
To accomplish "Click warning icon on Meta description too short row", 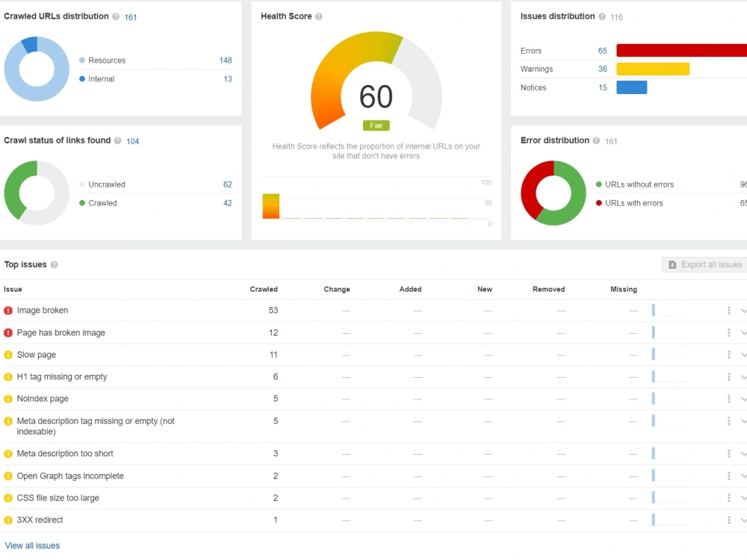I will (x=8, y=454).
